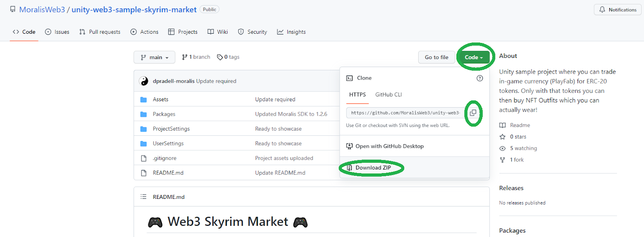Image resolution: width=644 pixels, height=237 pixels.
Task: Click the Web3 Skyrim Market heading
Action: [x=228, y=222]
